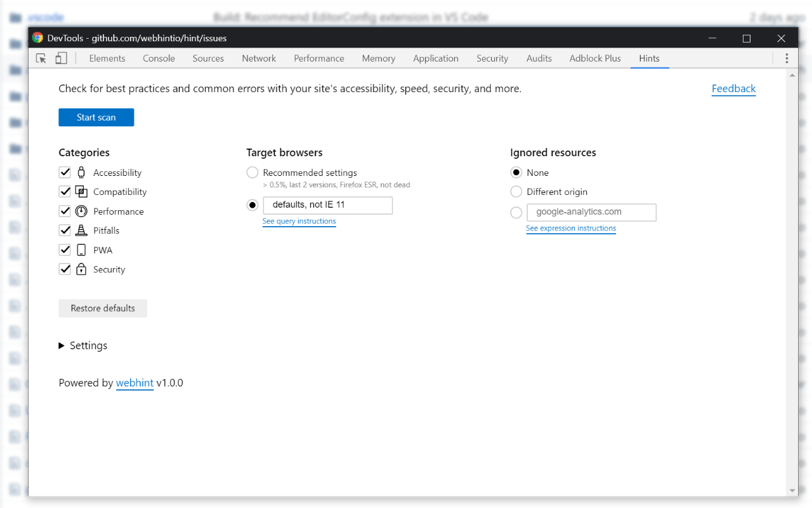Click the target browsers query input field
The image size is (812, 508).
coord(327,205)
